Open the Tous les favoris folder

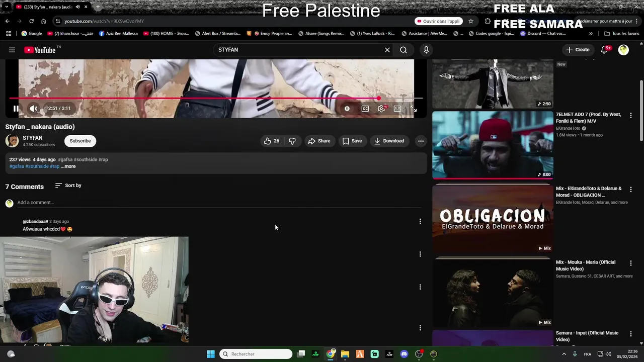(x=622, y=34)
